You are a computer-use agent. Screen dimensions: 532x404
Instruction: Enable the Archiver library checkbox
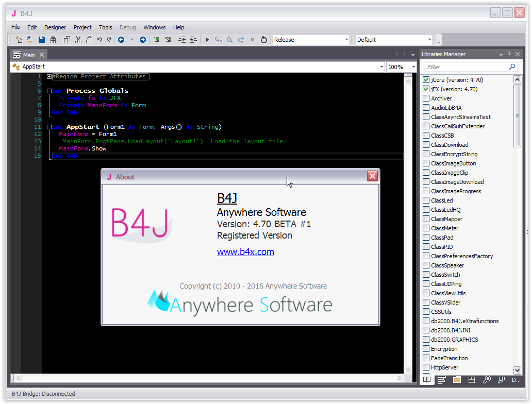coord(426,98)
